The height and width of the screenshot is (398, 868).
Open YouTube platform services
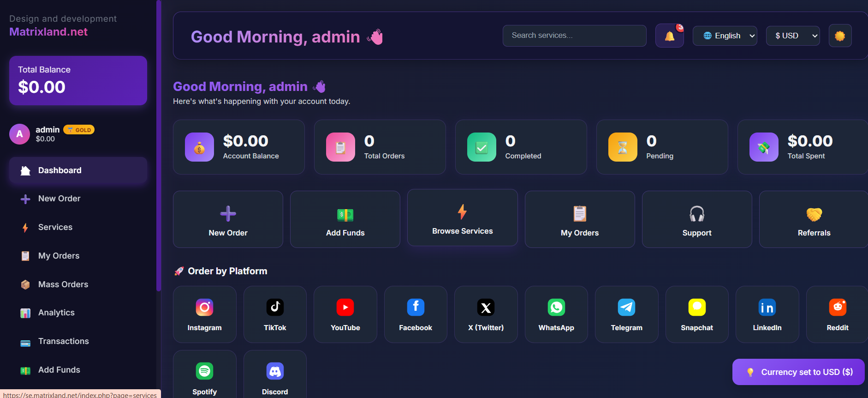(x=345, y=314)
